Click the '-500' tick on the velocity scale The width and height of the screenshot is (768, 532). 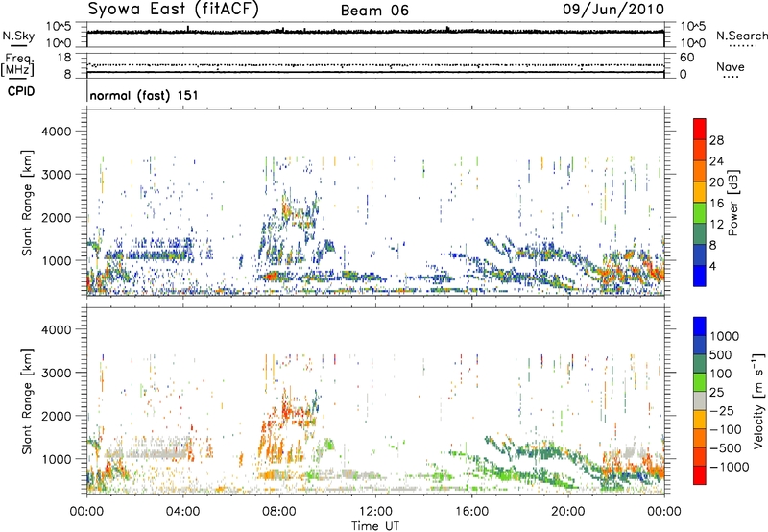point(726,447)
